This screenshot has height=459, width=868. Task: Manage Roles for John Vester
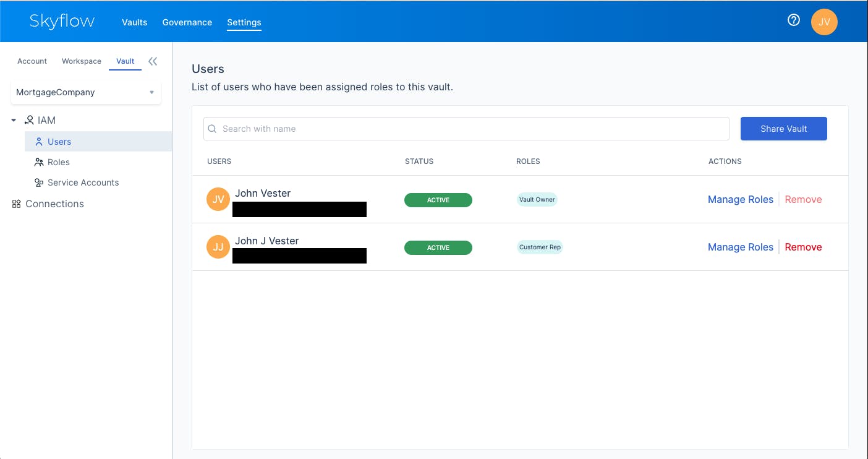pyautogui.click(x=741, y=199)
